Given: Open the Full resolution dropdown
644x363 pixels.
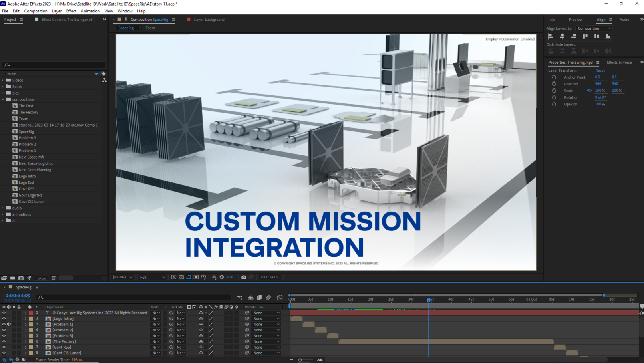Looking at the screenshot, I should point(152,277).
